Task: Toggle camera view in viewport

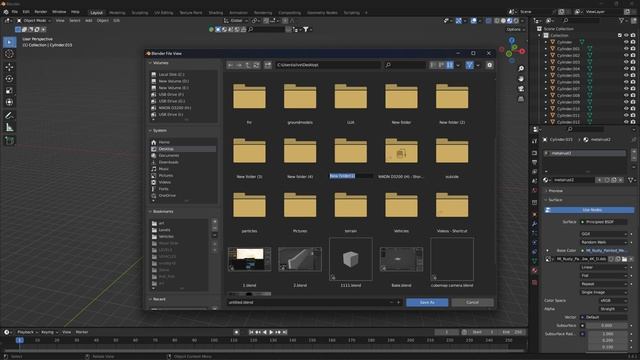Action: pos(521,89)
